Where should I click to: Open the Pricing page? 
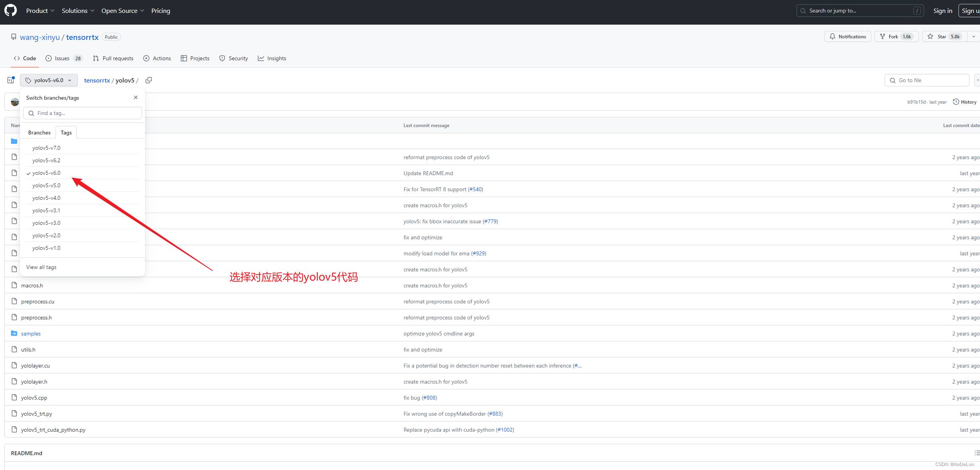click(161, 11)
